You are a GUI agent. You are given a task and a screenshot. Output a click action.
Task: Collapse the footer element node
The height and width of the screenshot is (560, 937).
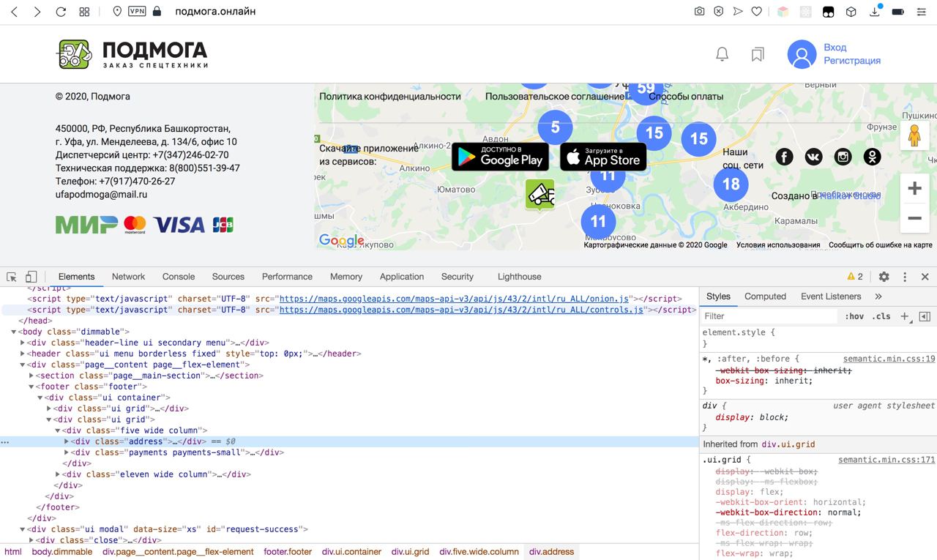(x=31, y=387)
